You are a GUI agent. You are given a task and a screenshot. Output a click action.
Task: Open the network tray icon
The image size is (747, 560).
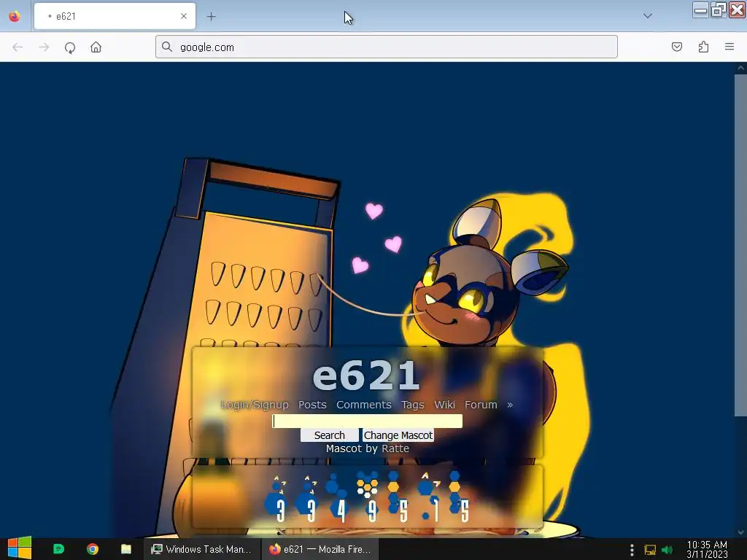click(x=650, y=550)
